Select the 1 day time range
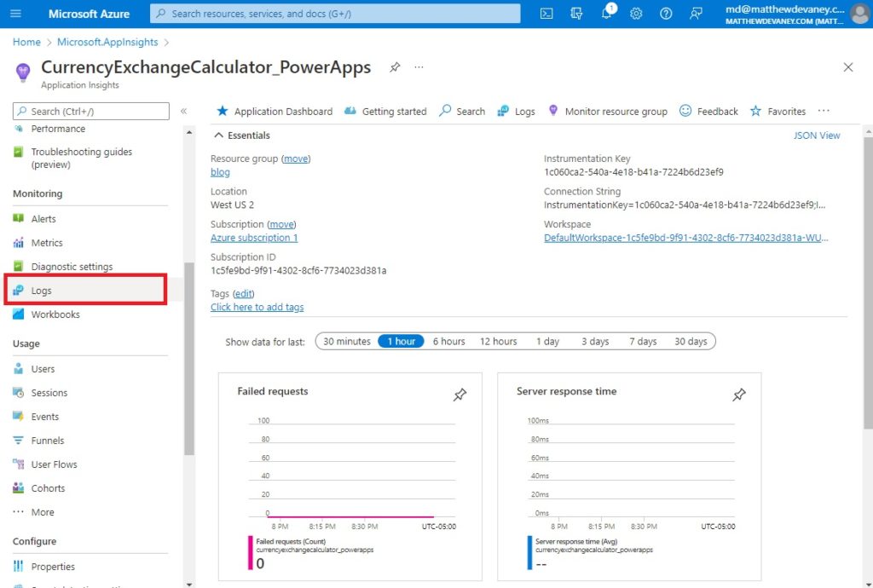 (548, 342)
